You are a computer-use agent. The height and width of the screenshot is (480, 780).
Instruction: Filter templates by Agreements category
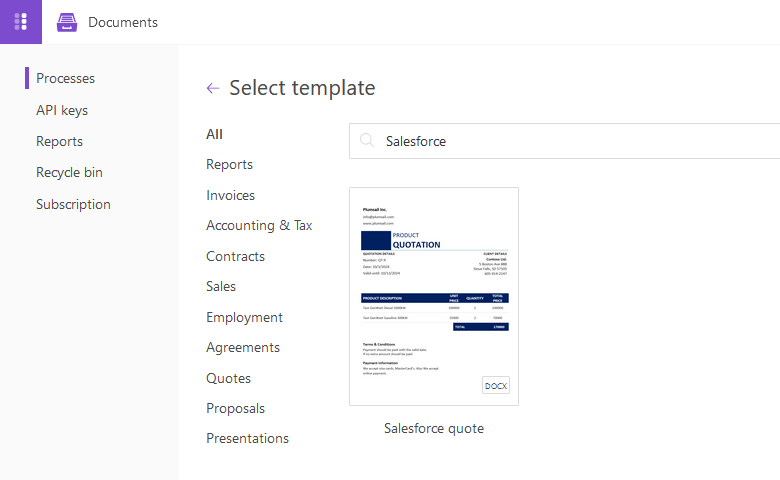243,348
